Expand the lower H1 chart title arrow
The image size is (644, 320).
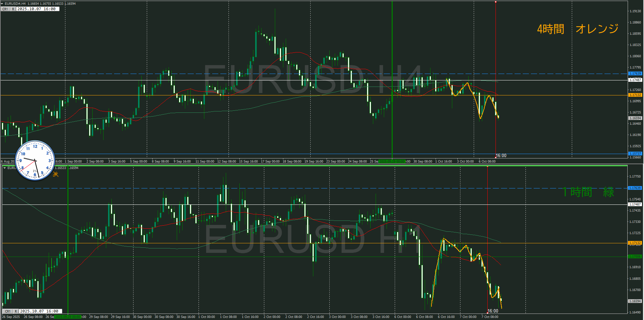[4, 168]
